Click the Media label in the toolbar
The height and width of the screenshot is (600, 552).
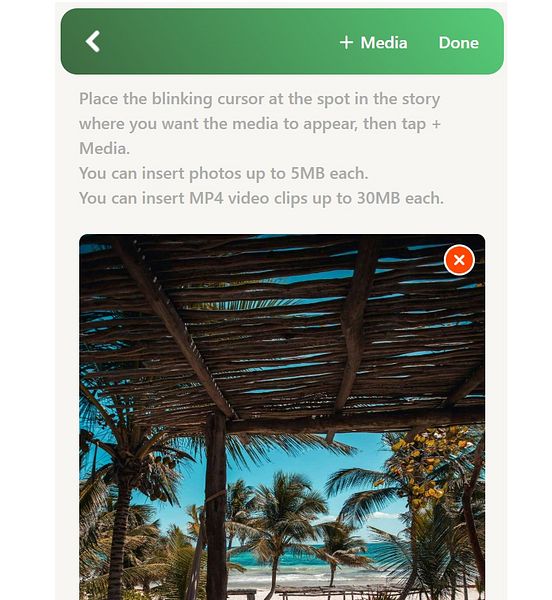point(384,42)
